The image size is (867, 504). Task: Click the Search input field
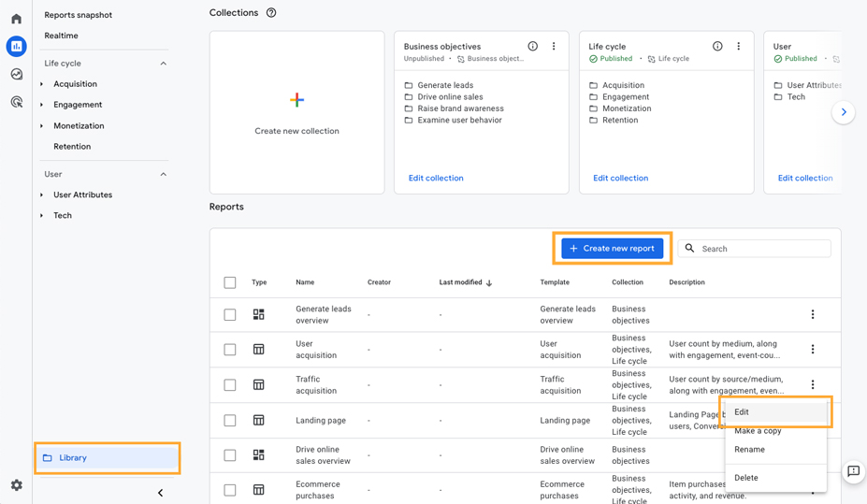[754, 249]
